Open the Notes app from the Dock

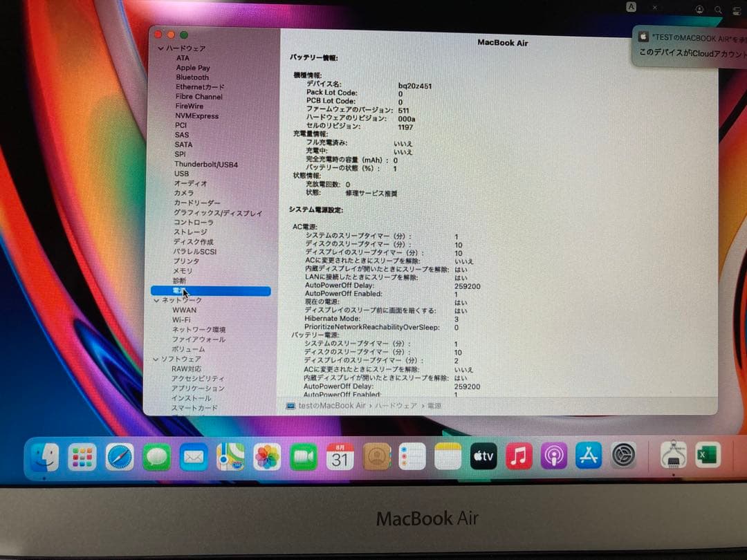[448, 456]
